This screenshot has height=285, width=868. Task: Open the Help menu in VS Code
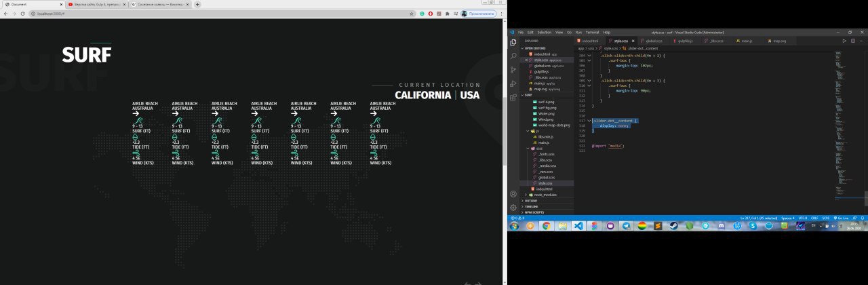click(x=606, y=32)
